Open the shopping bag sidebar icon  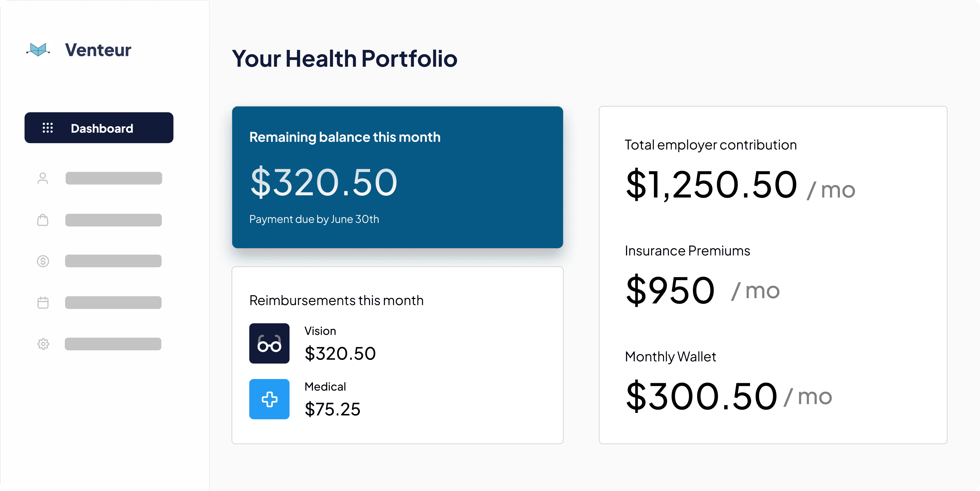[x=43, y=220]
